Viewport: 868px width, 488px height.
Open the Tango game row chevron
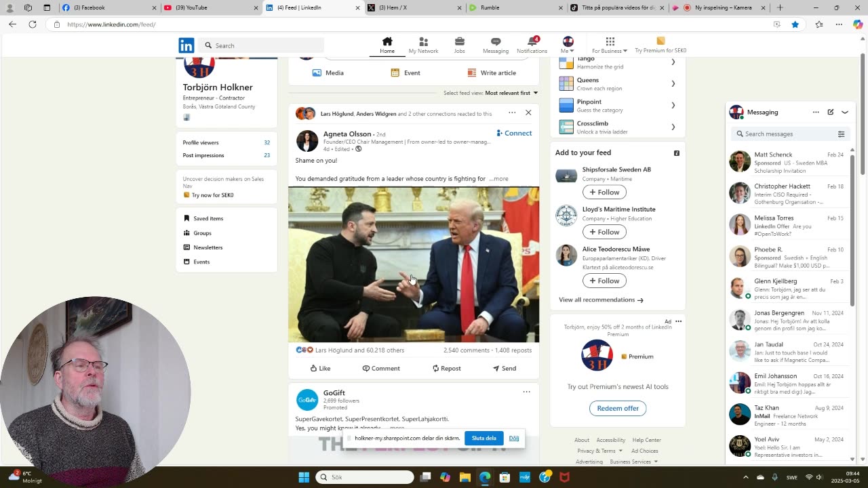(673, 62)
